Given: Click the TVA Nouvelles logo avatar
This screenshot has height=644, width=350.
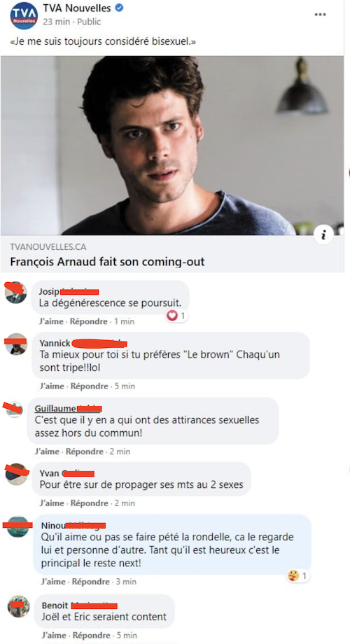Looking at the screenshot, I should (23, 15).
